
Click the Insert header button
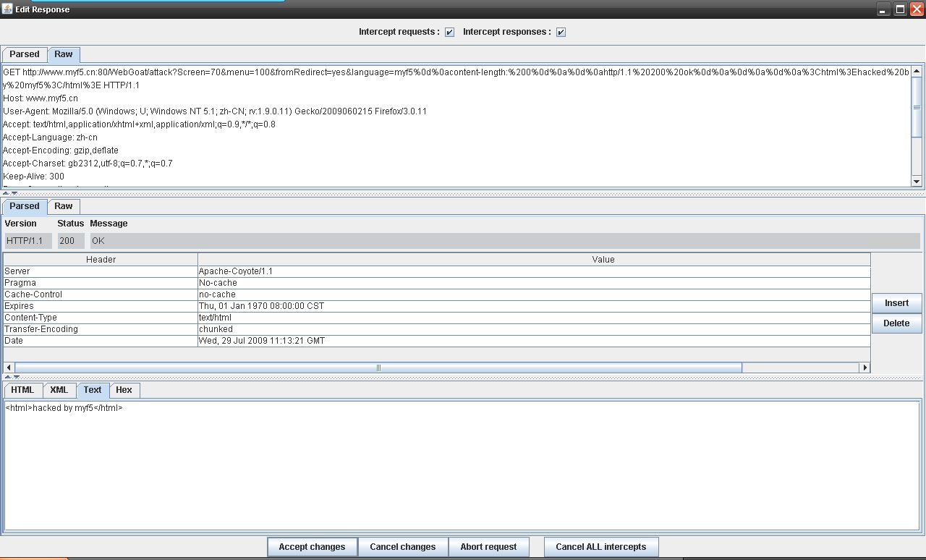pos(896,303)
